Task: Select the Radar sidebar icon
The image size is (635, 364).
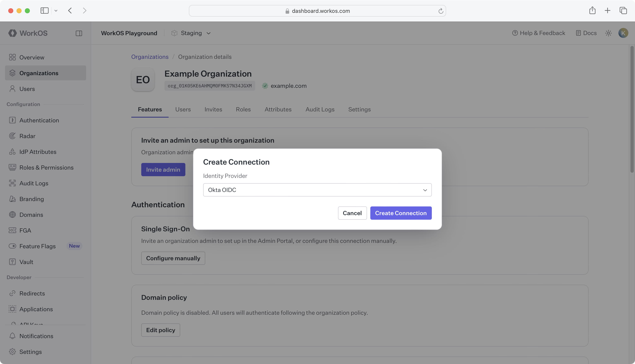Action: tap(13, 136)
